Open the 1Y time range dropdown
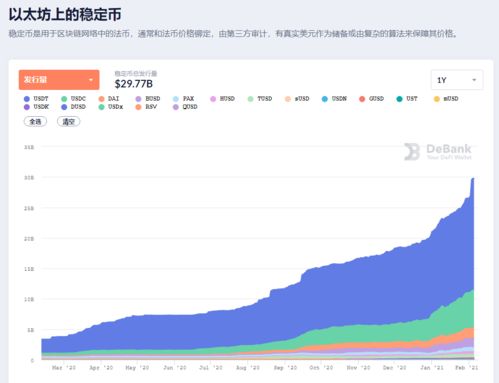499x383 pixels. 457,80
